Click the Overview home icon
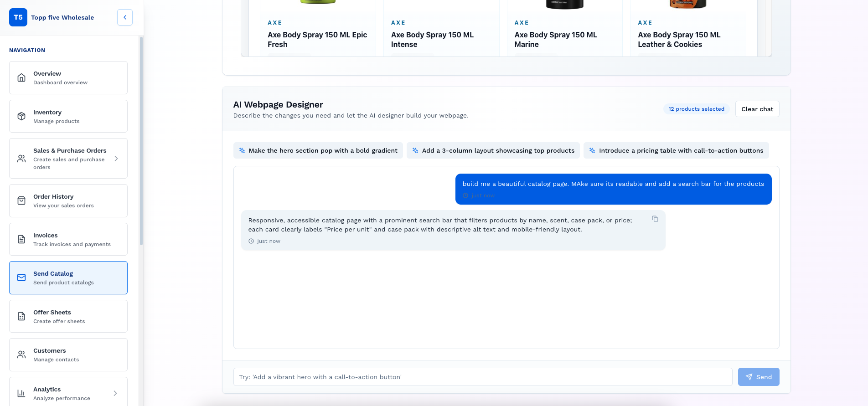 21,78
